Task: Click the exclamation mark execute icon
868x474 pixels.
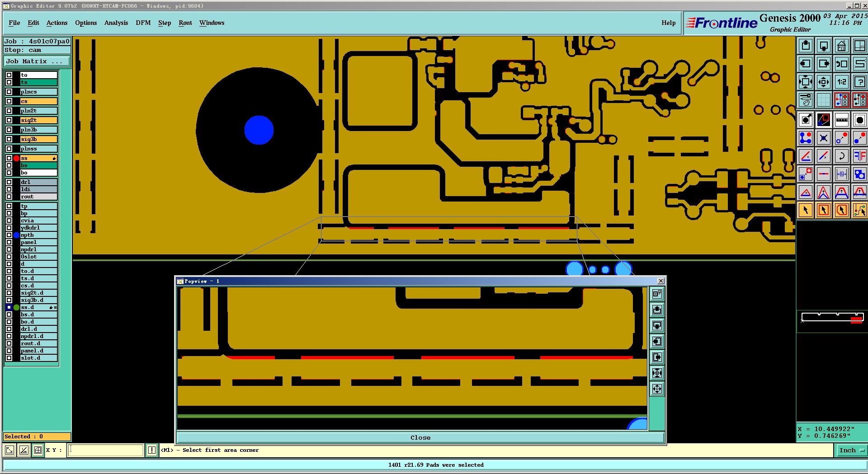Action: [151, 450]
